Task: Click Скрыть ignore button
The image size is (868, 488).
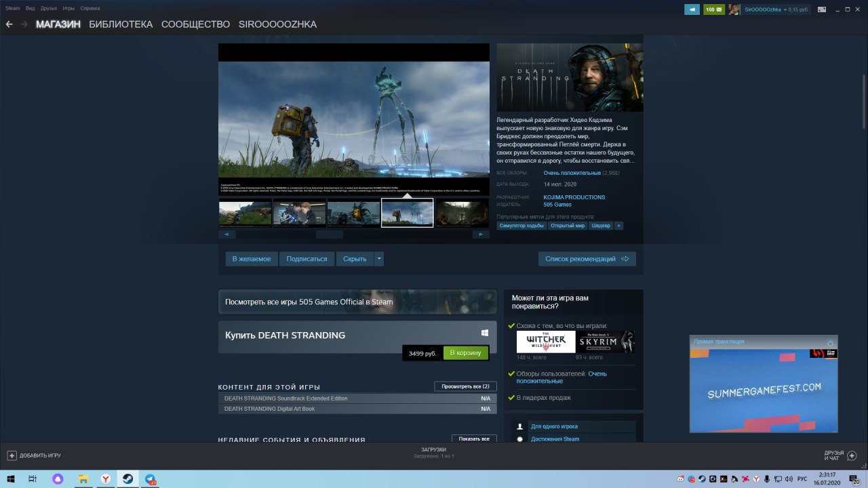Action: tap(355, 259)
